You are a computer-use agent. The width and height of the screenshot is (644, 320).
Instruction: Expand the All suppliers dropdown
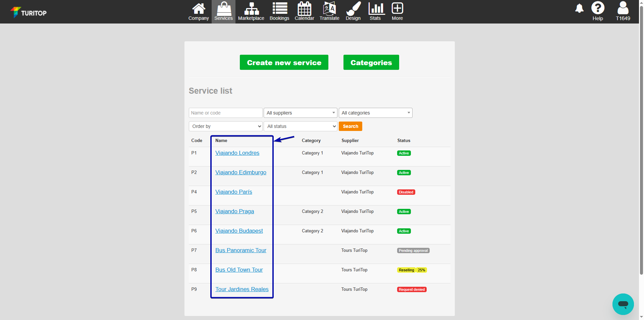coord(300,113)
